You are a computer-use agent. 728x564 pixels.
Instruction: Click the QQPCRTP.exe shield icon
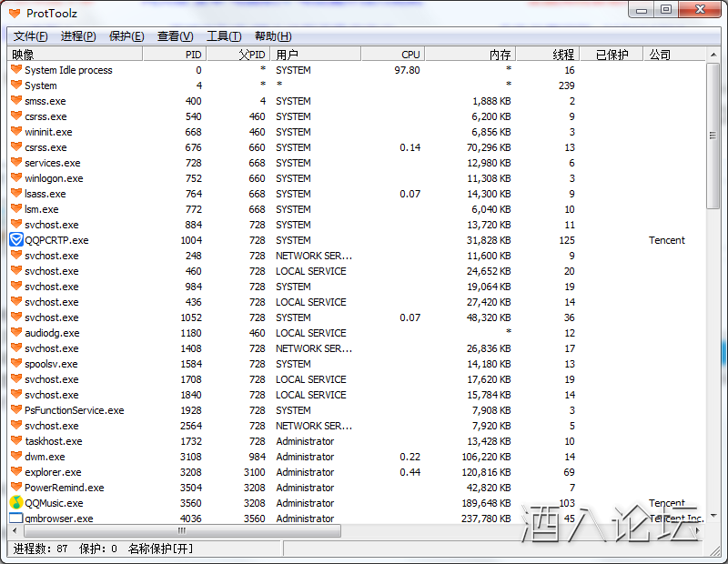pyautogui.click(x=15, y=240)
